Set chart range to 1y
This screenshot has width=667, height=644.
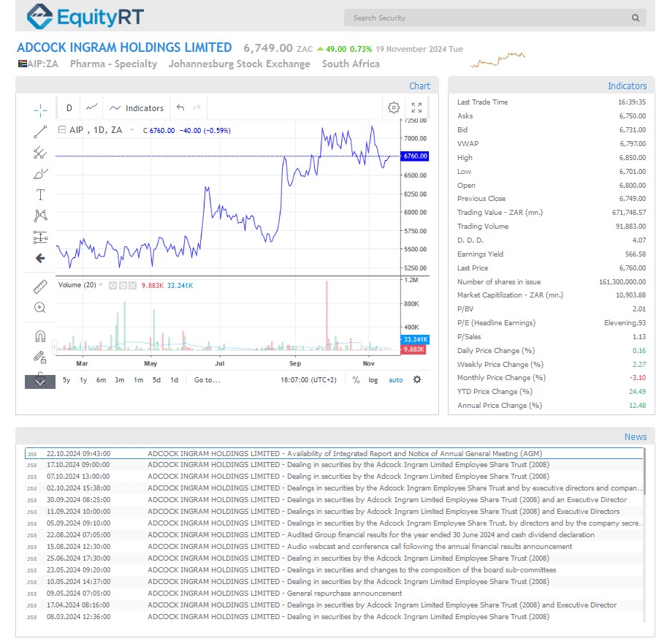click(x=83, y=380)
